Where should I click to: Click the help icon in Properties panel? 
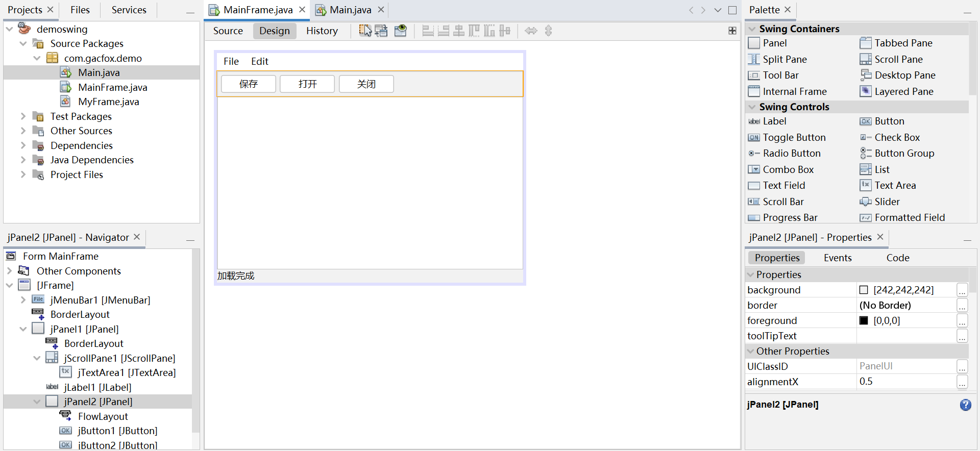[966, 405]
